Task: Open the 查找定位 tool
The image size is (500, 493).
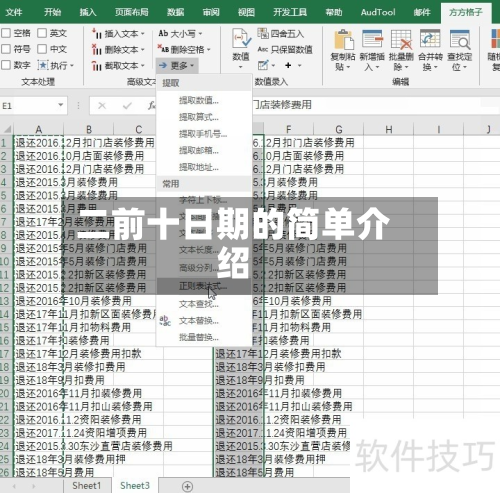Action: [x=460, y=50]
